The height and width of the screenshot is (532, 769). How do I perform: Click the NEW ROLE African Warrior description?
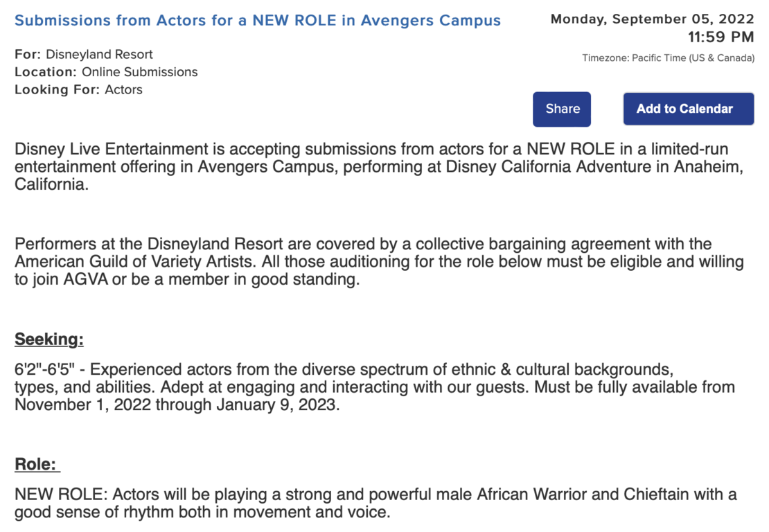375,494
